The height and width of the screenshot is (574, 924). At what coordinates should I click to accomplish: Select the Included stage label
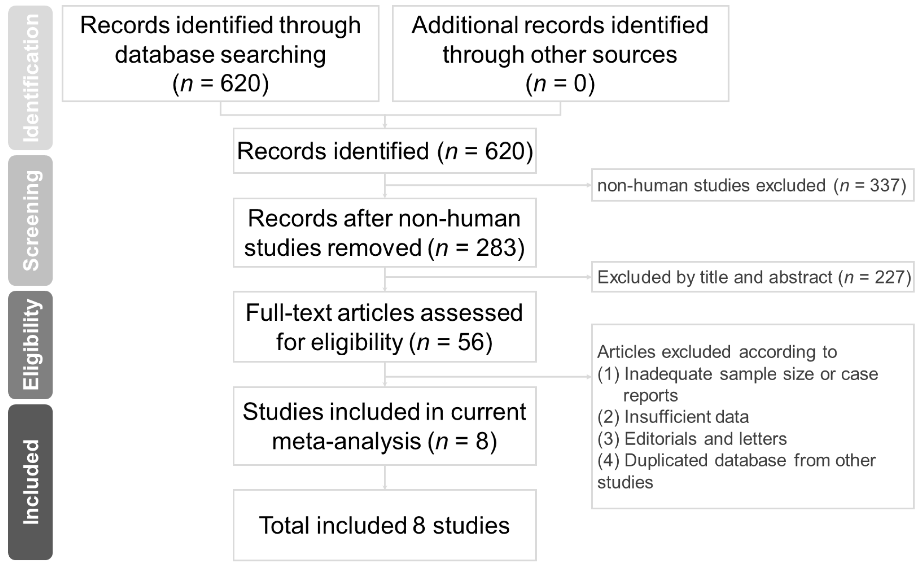click(30, 482)
